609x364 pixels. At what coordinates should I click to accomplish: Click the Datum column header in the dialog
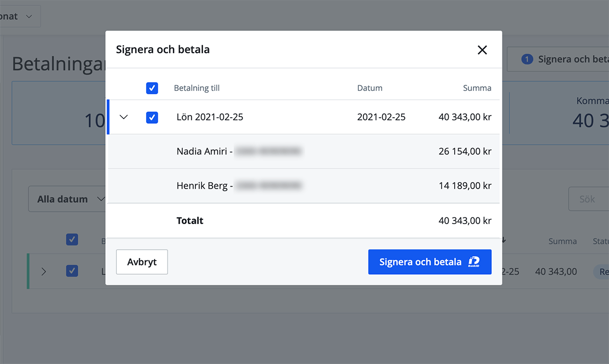(x=369, y=88)
